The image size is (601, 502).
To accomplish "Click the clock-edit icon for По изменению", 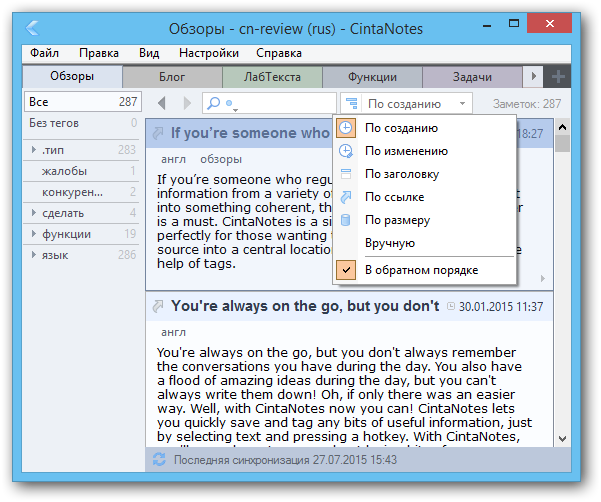I will [x=346, y=151].
